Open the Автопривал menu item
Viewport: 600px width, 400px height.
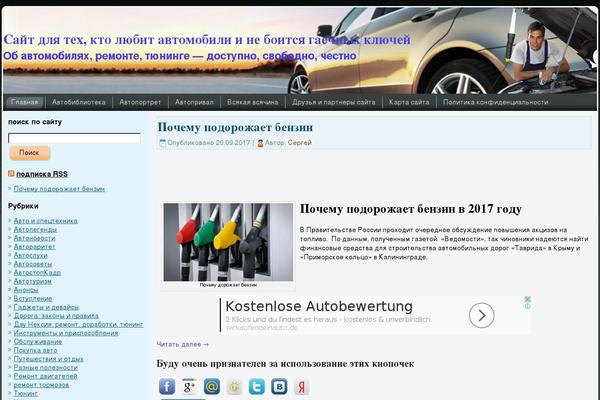pyautogui.click(x=194, y=102)
